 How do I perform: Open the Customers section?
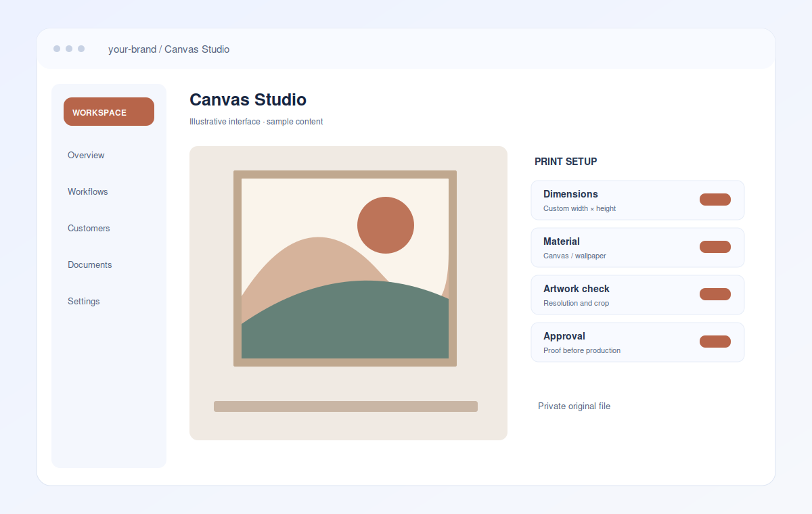[89, 228]
